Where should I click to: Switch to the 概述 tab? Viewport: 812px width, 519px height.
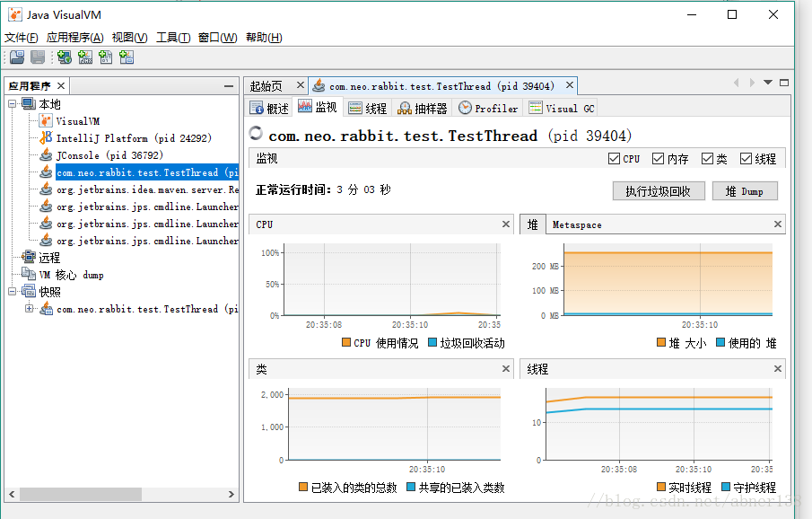pyautogui.click(x=269, y=108)
